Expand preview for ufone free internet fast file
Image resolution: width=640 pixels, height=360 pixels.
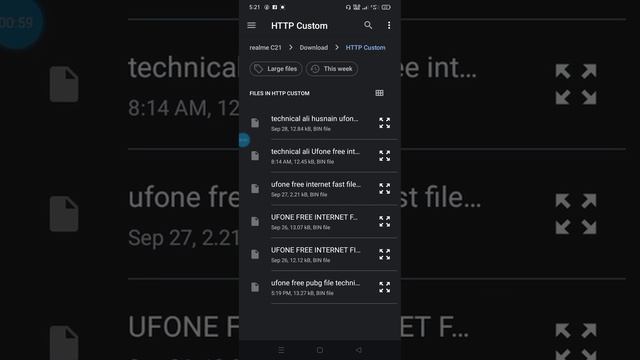(x=384, y=189)
